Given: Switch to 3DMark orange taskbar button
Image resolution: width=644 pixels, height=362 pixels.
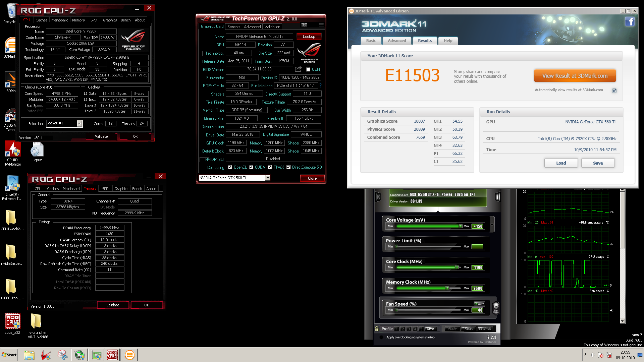Looking at the screenshot, I should [x=129, y=355].
